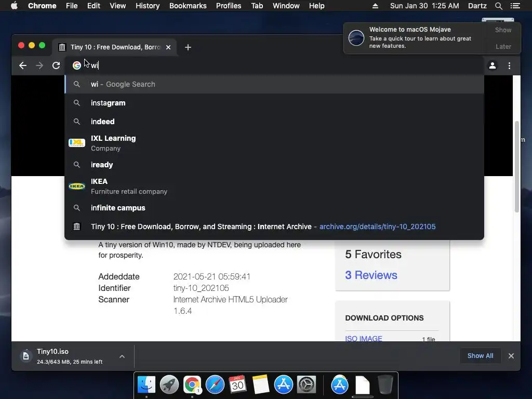Open a new tab with the plus icon
Viewport: 532px width, 399px height.
coord(188,47)
